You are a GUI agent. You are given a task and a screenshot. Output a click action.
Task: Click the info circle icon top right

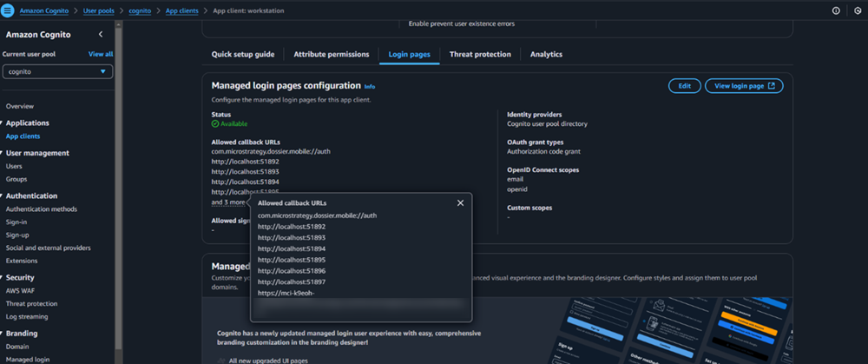836,10
